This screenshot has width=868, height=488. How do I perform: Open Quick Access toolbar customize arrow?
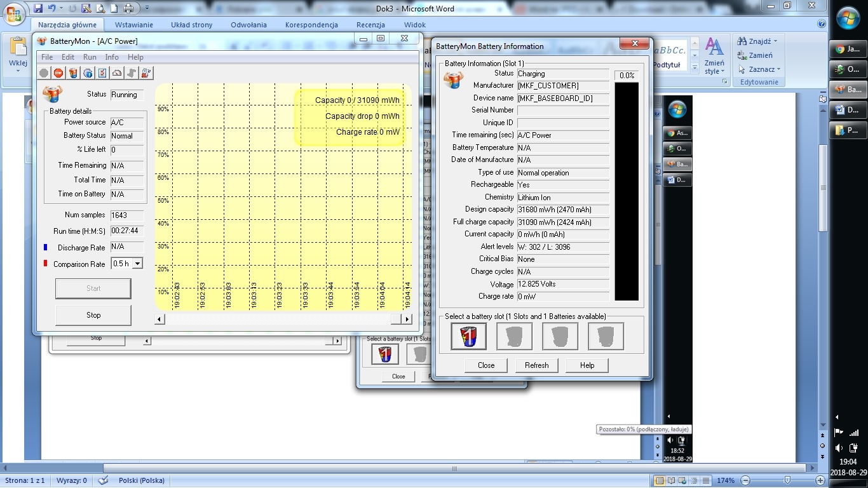pos(147,8)
